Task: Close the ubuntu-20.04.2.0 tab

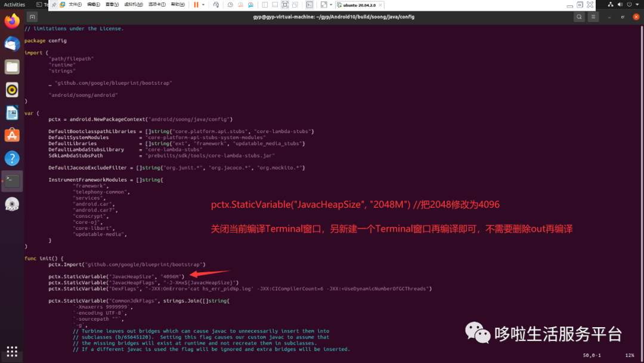Action: (x=380, y=5)
